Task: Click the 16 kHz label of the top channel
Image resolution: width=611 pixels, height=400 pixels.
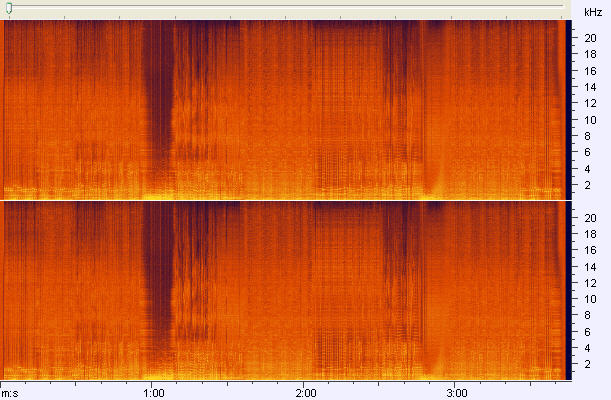Action: [x=590, y=70]
